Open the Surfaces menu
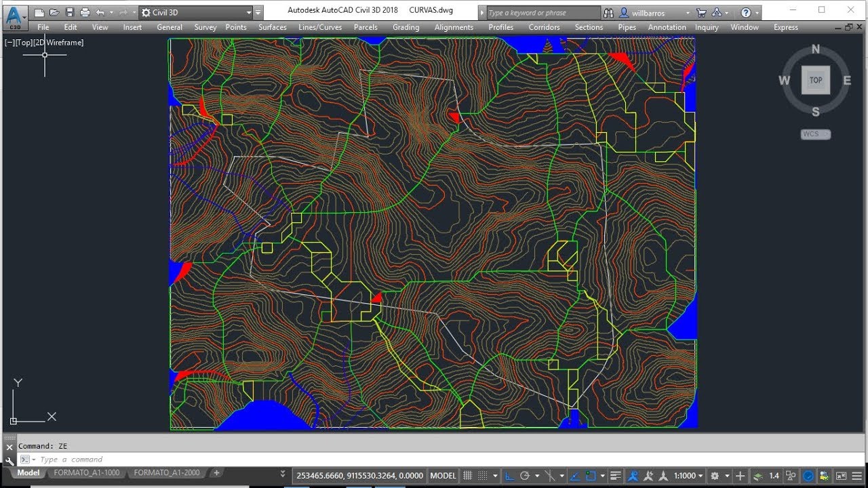The height and width of the screenshot is (488, 868). [273, 27]
